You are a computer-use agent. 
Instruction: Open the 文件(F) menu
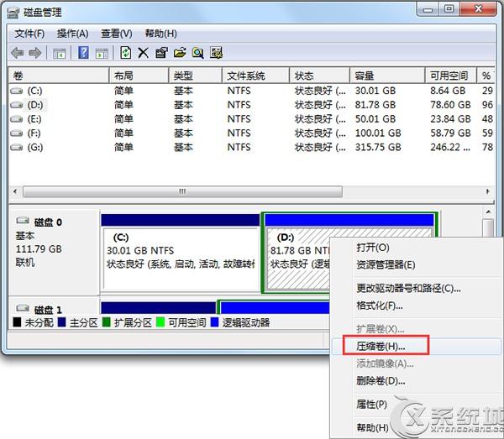[x=29, y=34]
